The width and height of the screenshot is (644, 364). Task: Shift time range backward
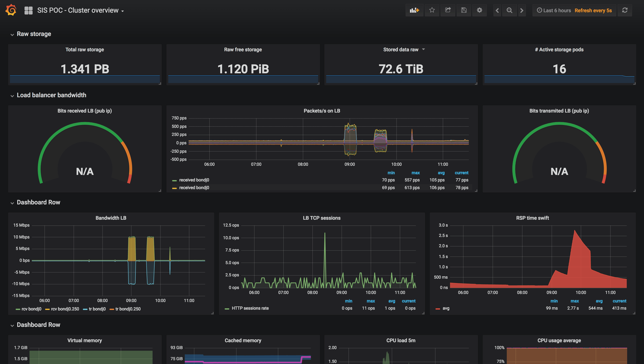(x=497, y=10)
